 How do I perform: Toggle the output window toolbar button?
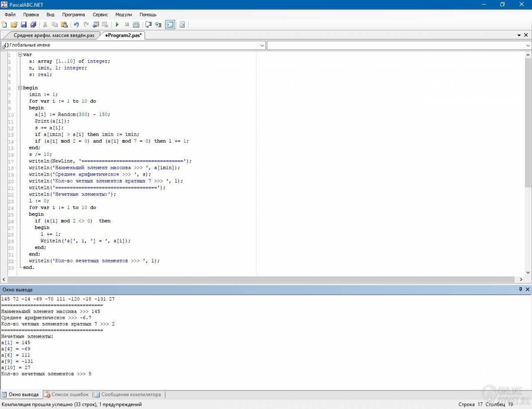[x=170, y=25]
